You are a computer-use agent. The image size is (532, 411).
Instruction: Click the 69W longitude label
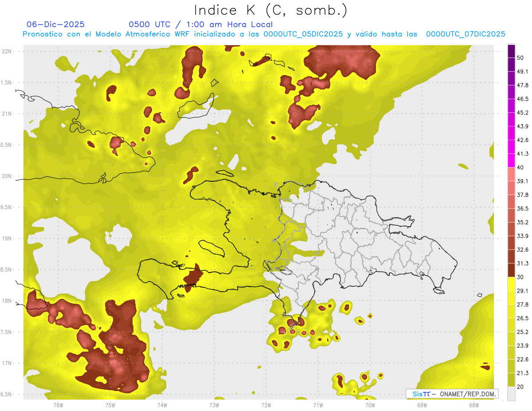pyautogui.click(x=422, y=405)
